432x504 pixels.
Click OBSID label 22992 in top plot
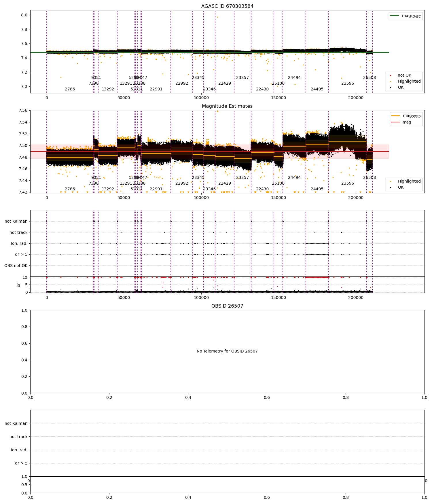[x=182, y=84]
